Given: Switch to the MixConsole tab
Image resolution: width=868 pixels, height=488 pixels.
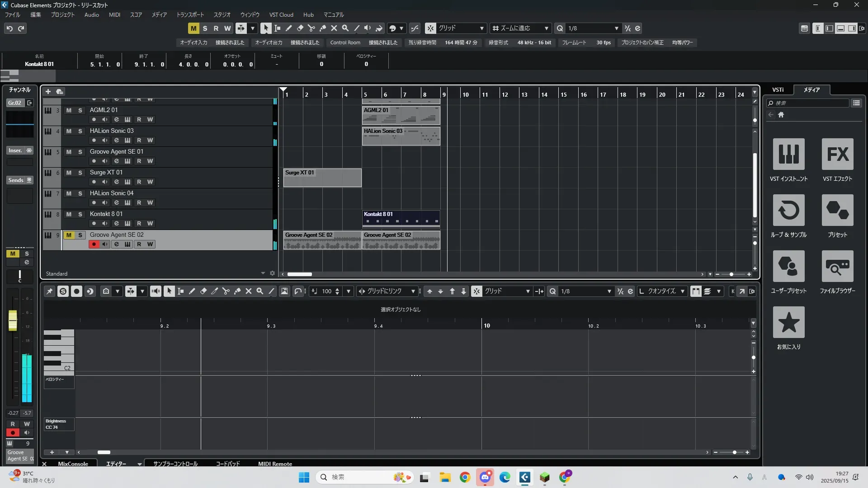Looking at the screenshot, I should 73,464.
